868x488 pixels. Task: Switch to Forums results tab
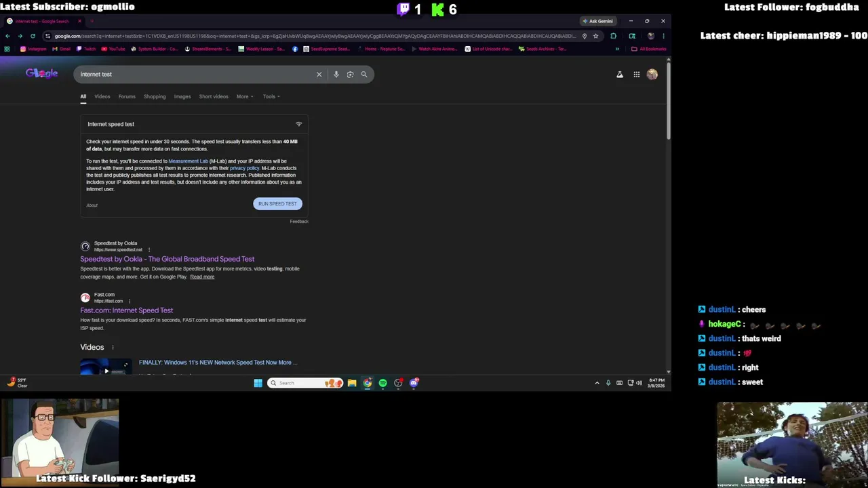[127, 96]
